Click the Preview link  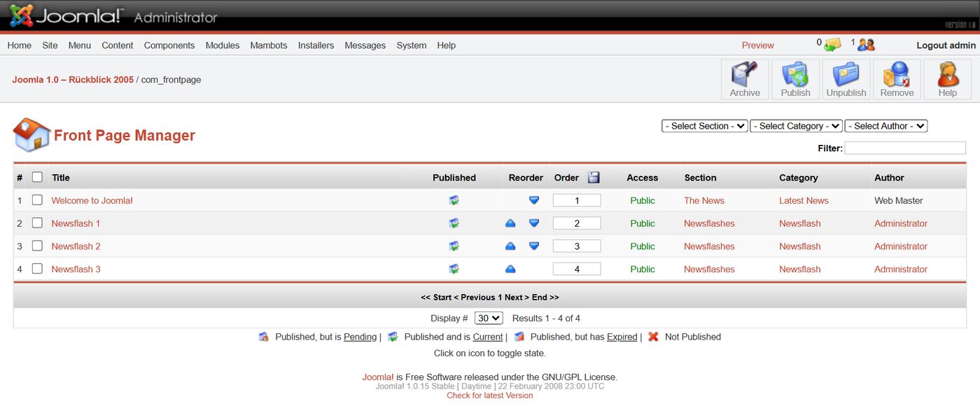[758, 45]
